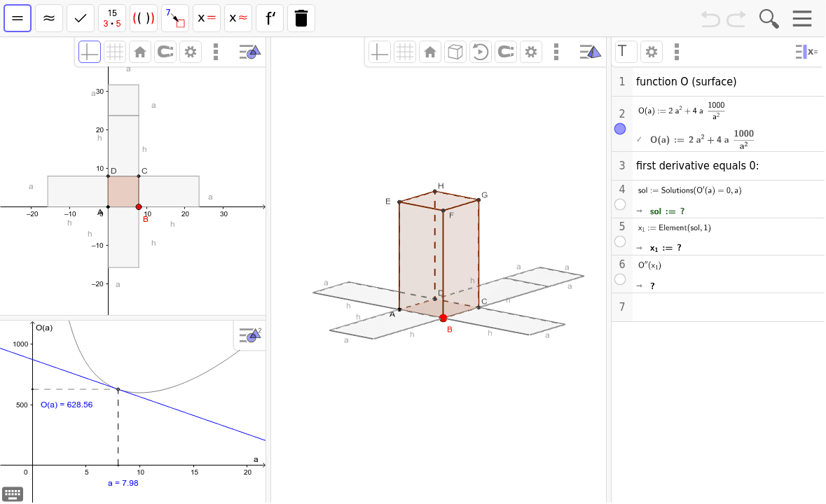
Task: Click the empty CAS row 7 input
Action: pyautogui.click(x=729, y=307)
